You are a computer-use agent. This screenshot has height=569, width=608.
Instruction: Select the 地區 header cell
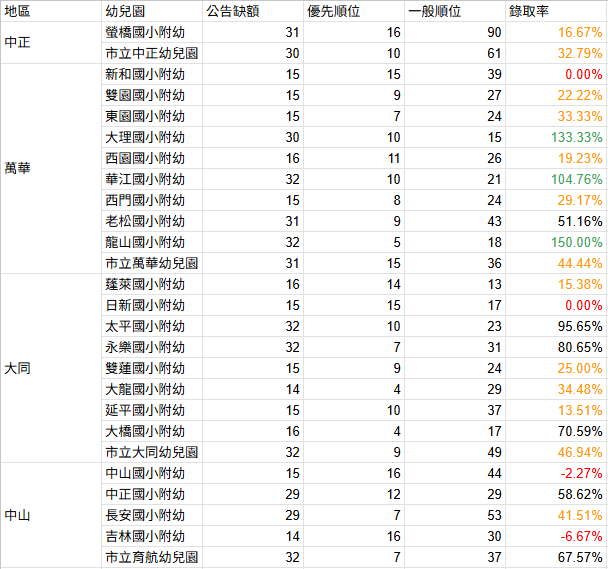click(x=51, y=11)
